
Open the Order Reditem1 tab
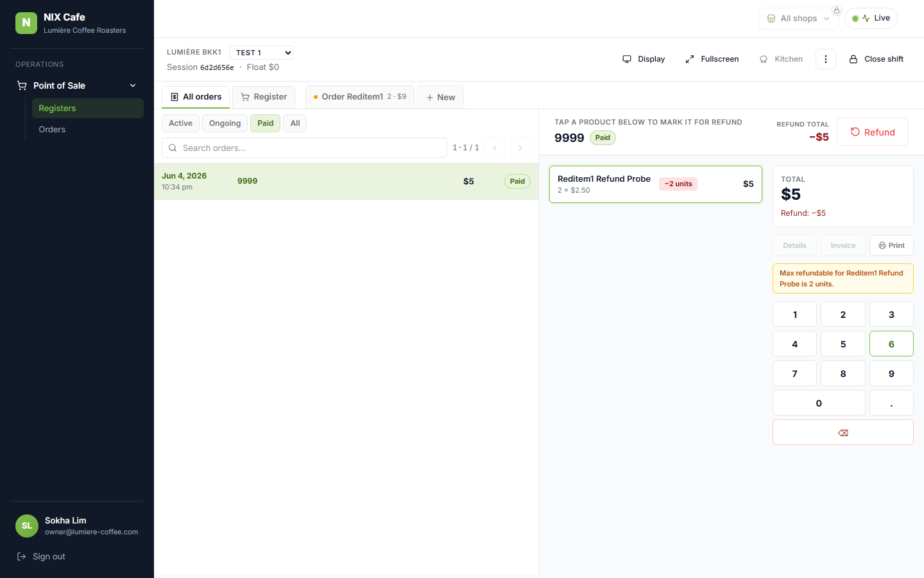tap(360, 97)
